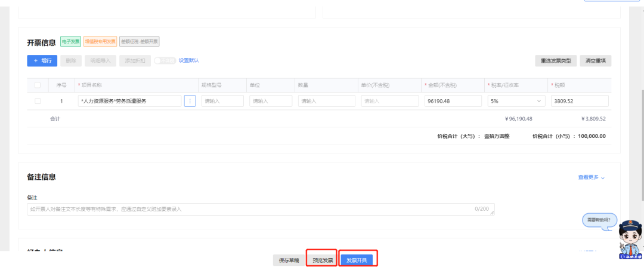
Task: Click the 增值税专用发票 orange tag
Action: tap(100, 42)
